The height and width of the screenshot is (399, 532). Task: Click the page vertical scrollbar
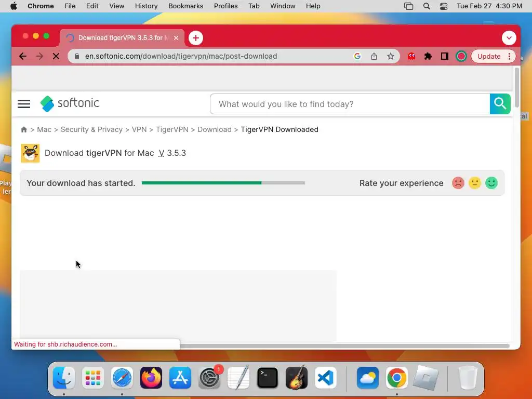coord(517,87)
